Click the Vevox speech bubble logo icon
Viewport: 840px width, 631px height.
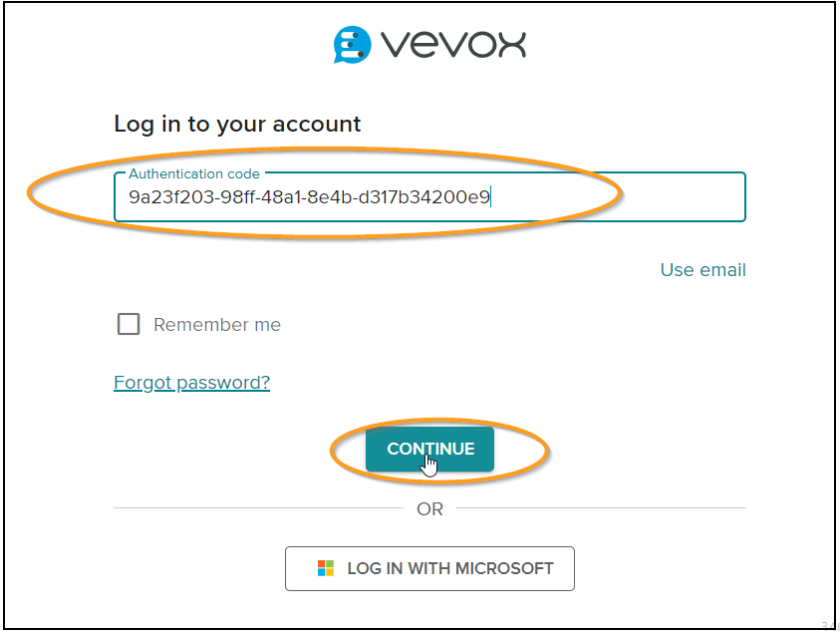click(352, 45)
